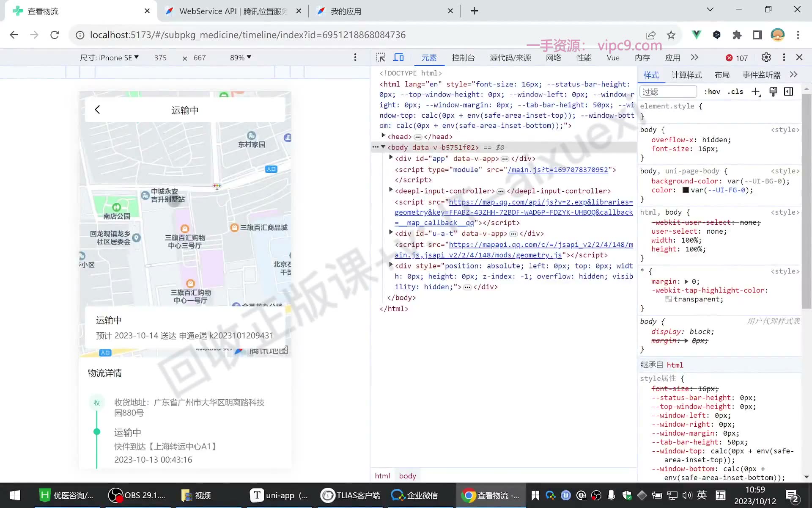Toggle the computed styles sidebar icon

[x=789, y=91]
